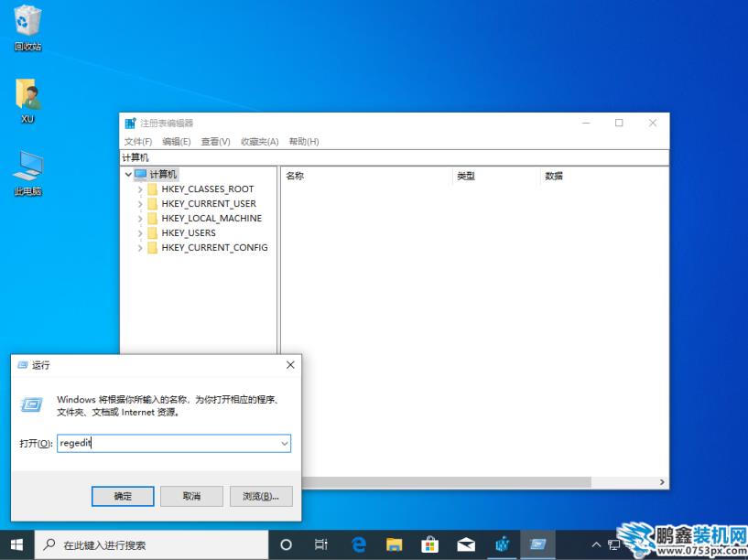Screen dimensions: 748x560
Task: Click the horizontal scrollbar thumb
Action: (446, 482)
